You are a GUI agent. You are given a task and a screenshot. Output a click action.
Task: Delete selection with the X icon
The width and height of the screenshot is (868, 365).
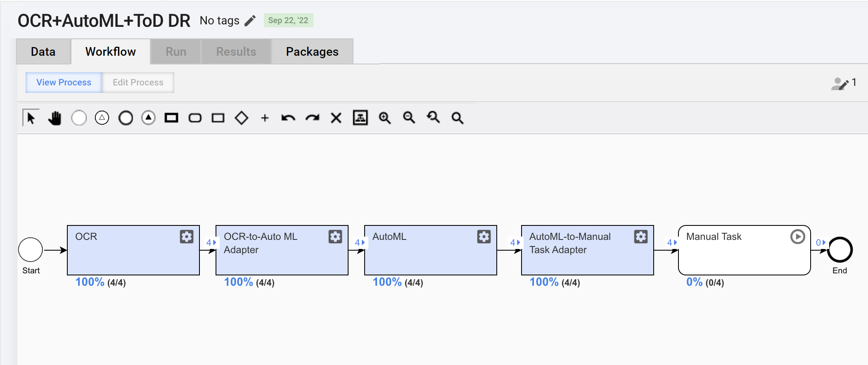(x=336, y=118)
